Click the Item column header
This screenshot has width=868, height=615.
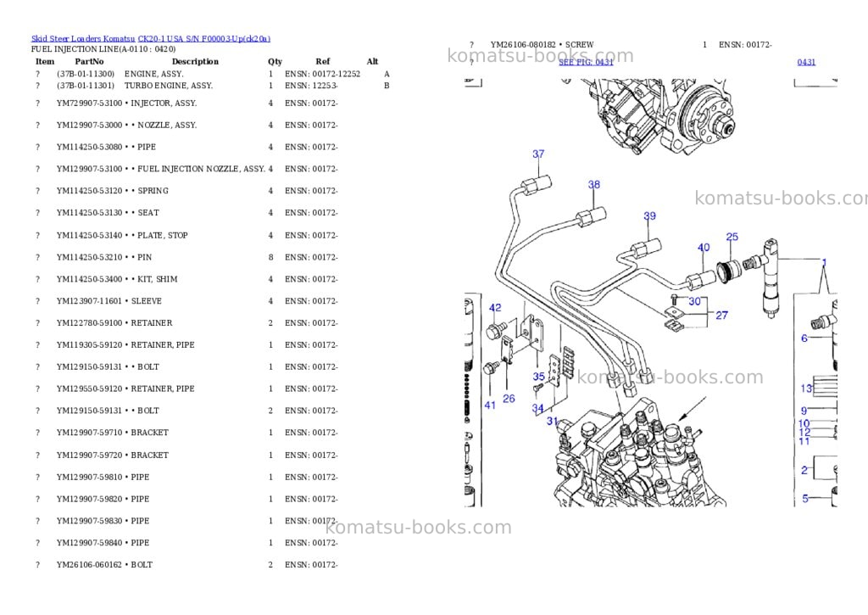pyautogui.click(x=45, y=61)
